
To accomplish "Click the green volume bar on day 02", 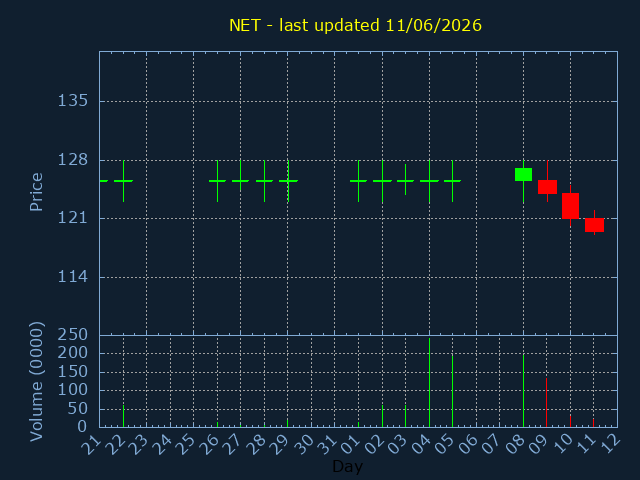I will point(382,416).
